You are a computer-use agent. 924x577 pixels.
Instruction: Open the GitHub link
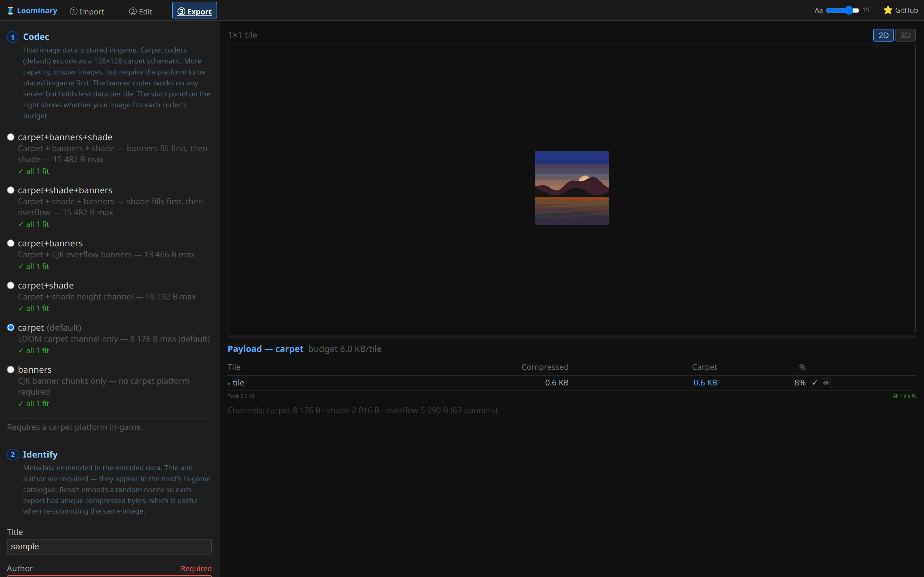(x=901, y=10)
